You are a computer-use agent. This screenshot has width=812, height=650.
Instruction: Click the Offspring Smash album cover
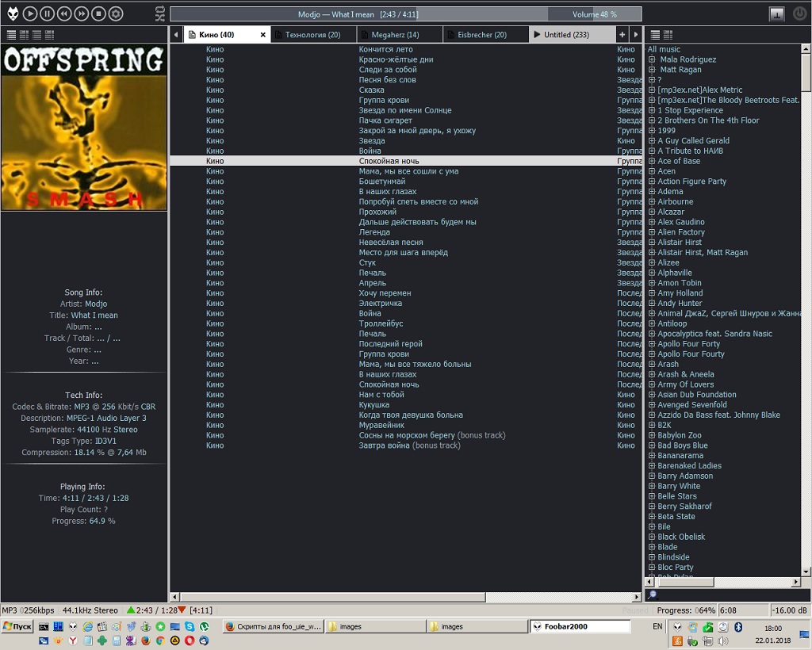(x=84, y=128)
